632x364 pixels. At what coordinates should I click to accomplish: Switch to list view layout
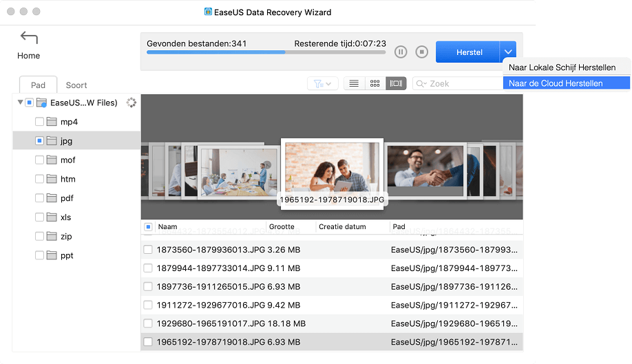pyautogui.click(x=354, y=84)
